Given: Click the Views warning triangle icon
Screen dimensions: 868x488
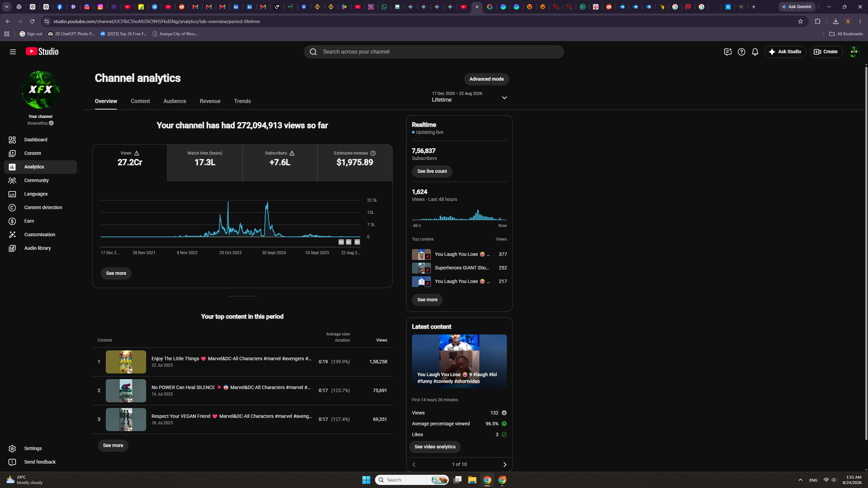Looking at the screenshot, I should click(x=137, y=153).
